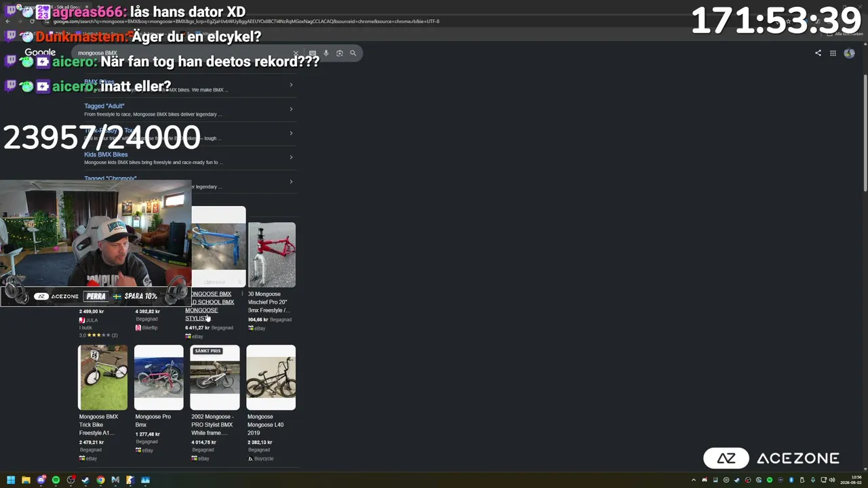
Task: Click the Spotify tray icon
Action: tap(770, 480)
